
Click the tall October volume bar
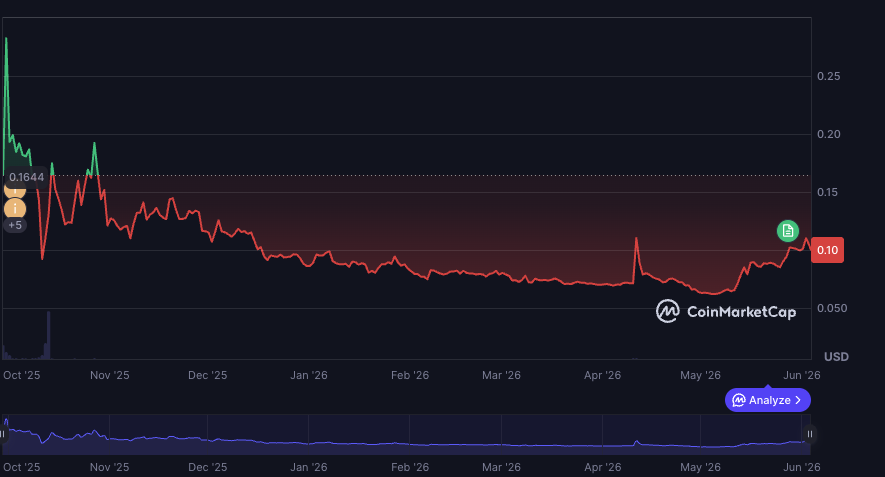49,335
